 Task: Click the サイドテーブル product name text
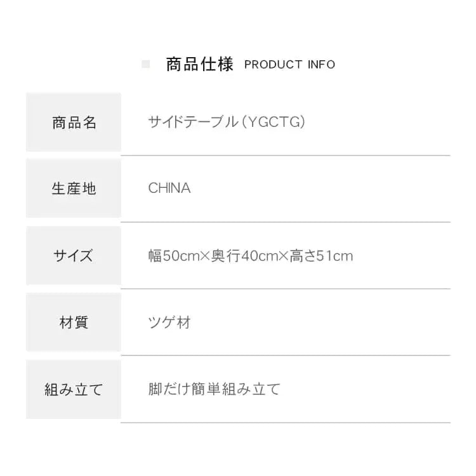pyautogui.click(x=192, y=122)
